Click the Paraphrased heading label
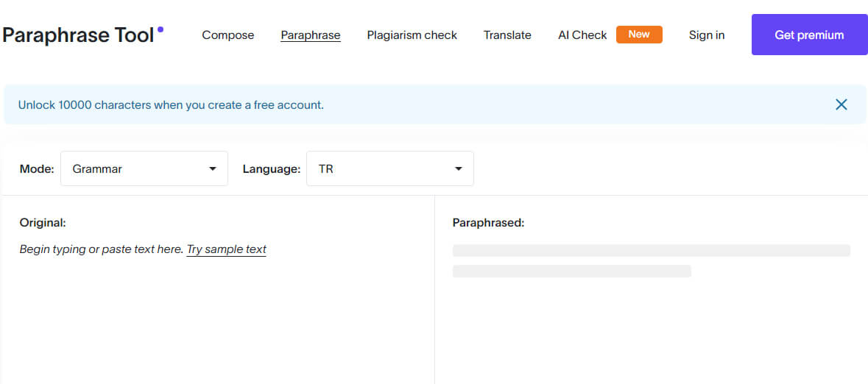This screenshot has width=868, height=384. pyautogui.click(x=488, y=223)
